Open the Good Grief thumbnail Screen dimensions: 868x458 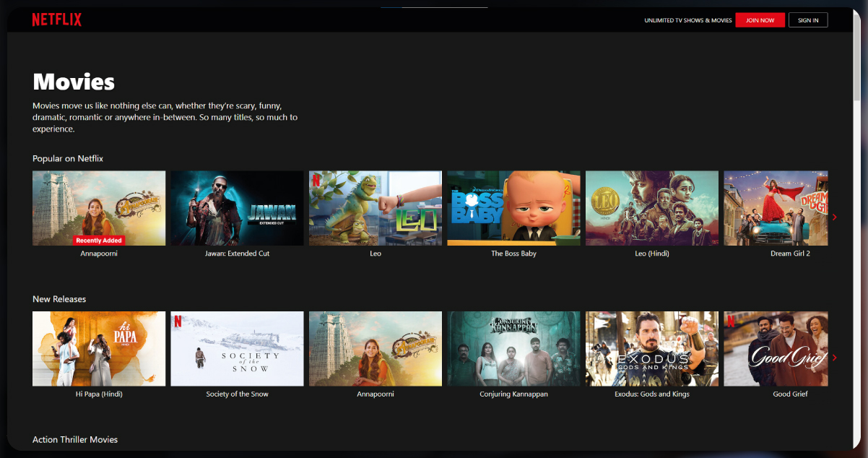tap(776, 349)
